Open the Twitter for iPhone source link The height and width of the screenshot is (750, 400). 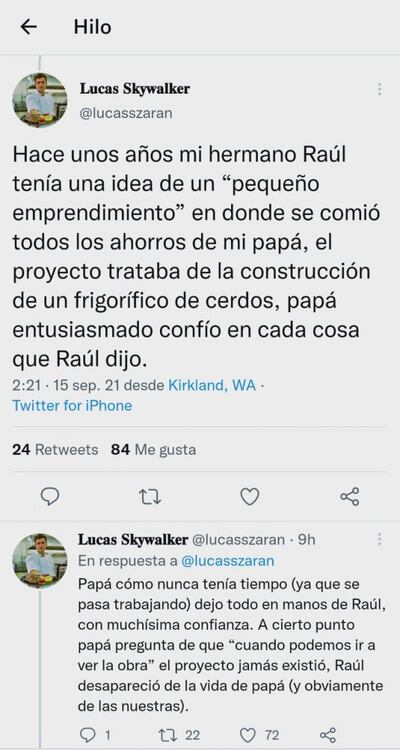(x=72, y=406)
